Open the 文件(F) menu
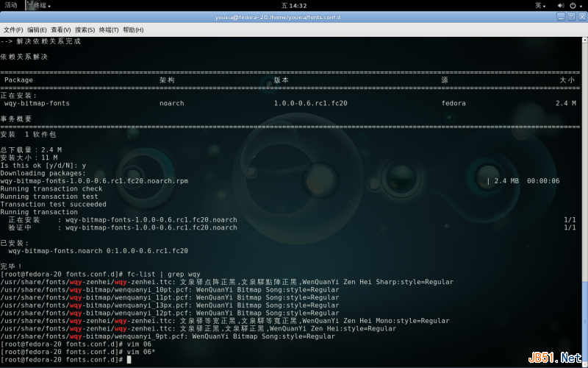 click(x=13, y=29)
